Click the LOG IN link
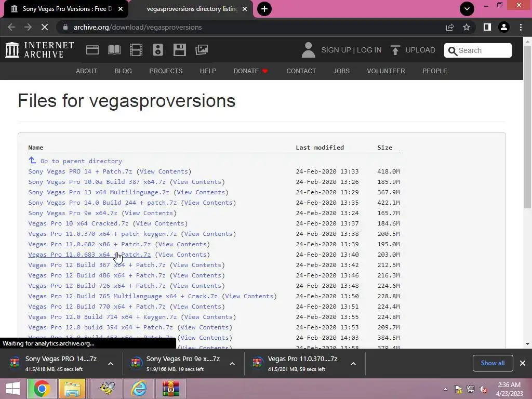This screenshot has height=399, width=532. tap(369, 50)
